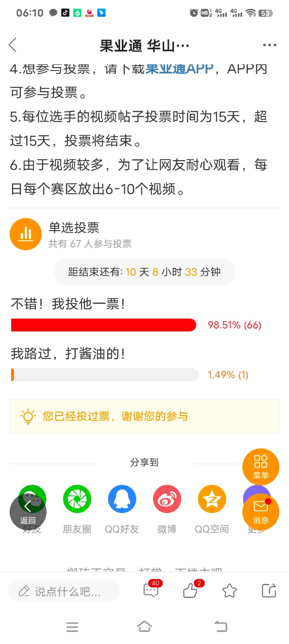Open the 消息 floating message button
This screenshot has height=644, width=289.
pyautogui.click(x=261, y=512)
